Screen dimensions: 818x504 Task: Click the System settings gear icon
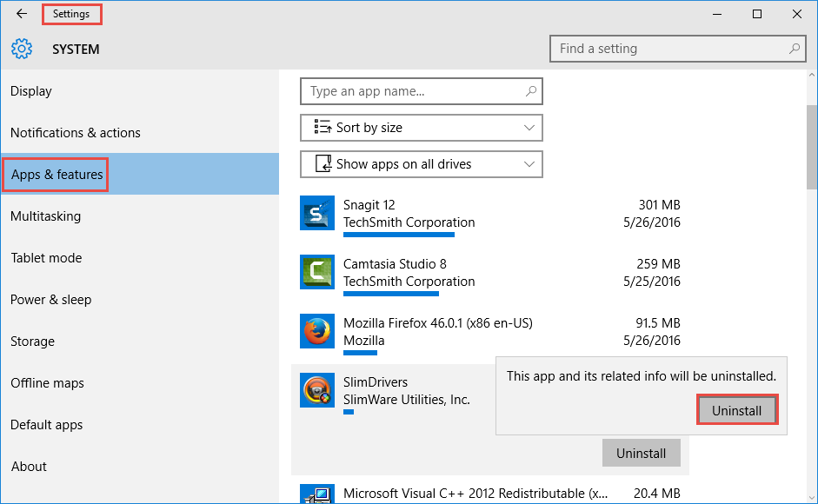point(22,49)
